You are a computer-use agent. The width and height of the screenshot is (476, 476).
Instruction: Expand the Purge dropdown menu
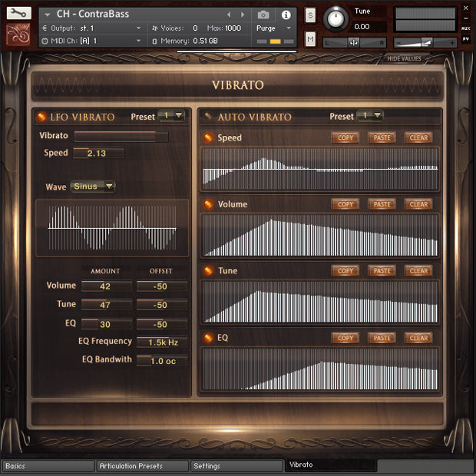tap(273, 28)
